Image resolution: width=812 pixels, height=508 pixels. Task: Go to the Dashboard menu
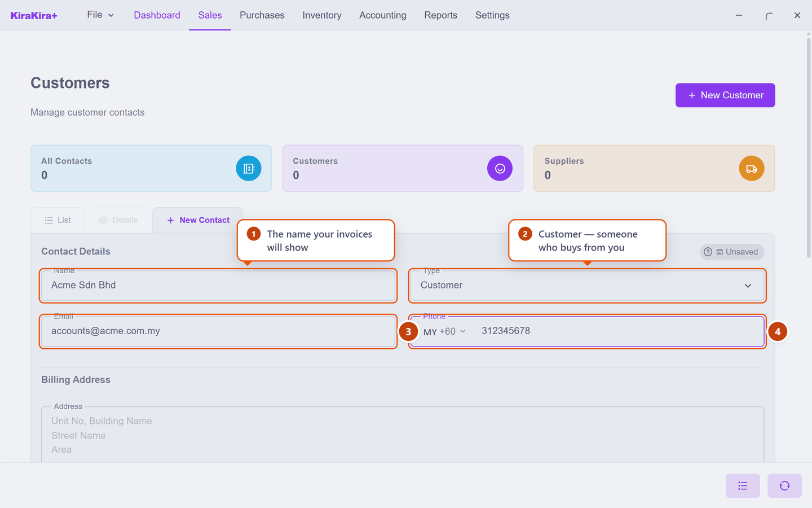tap(157, 15)
